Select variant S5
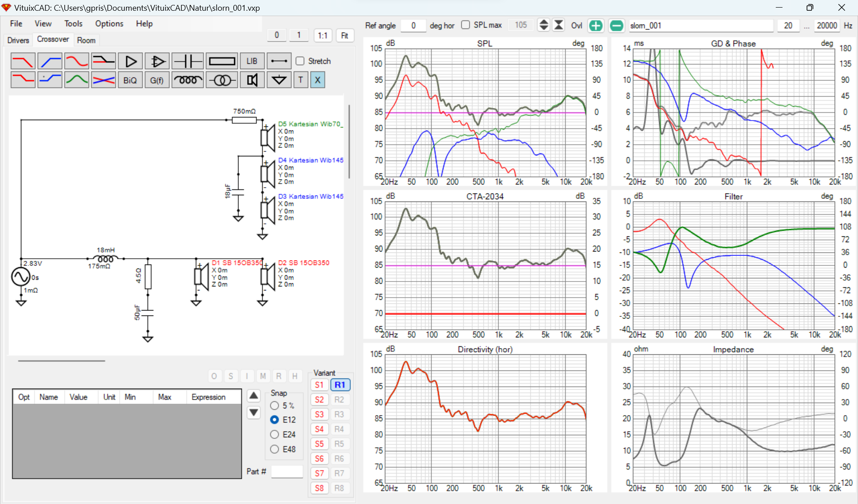858x504 pixels. click(x=319, y=444)
